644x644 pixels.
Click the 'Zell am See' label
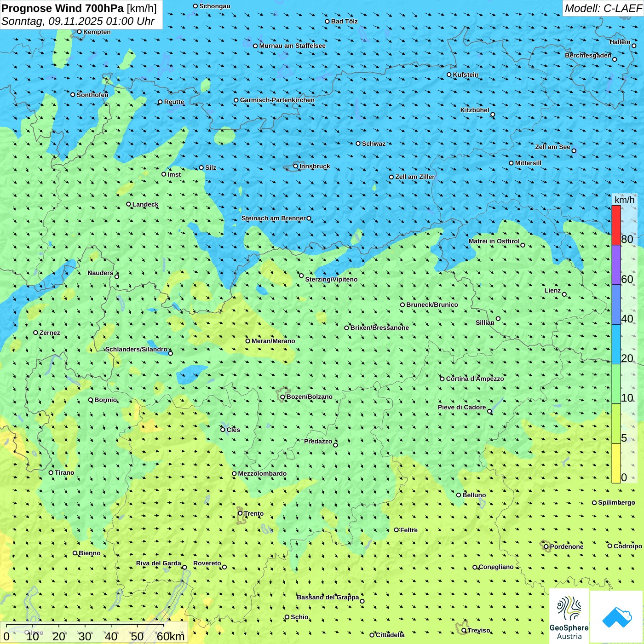(552, 147)
